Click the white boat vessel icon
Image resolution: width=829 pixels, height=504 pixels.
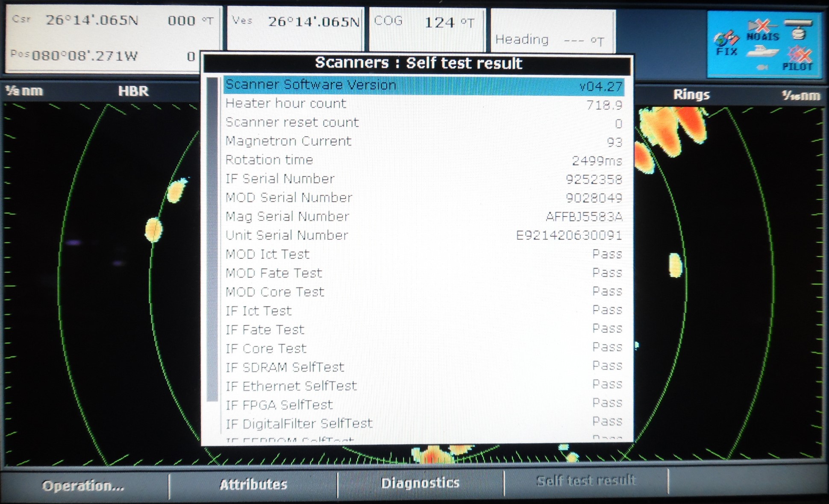coord(763,52)
